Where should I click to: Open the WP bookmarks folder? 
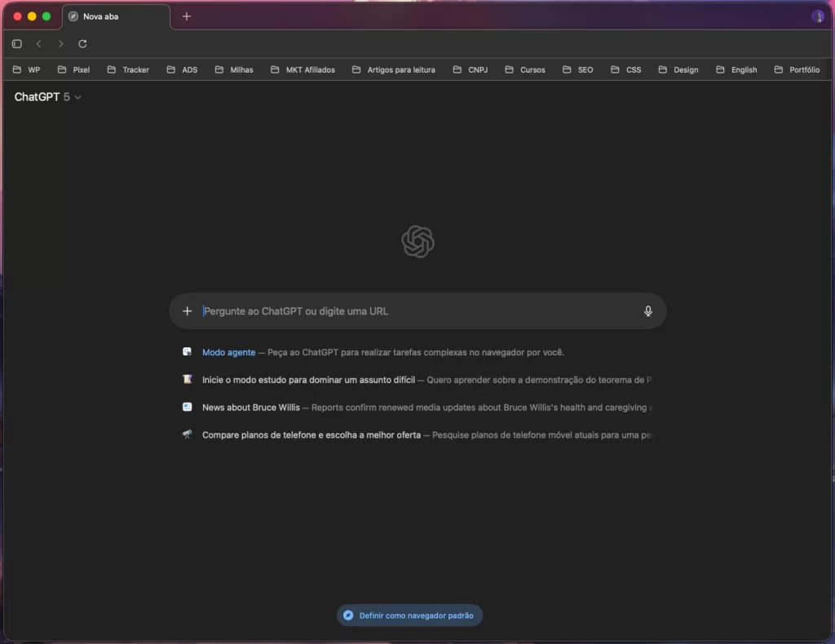coord(26,70)
